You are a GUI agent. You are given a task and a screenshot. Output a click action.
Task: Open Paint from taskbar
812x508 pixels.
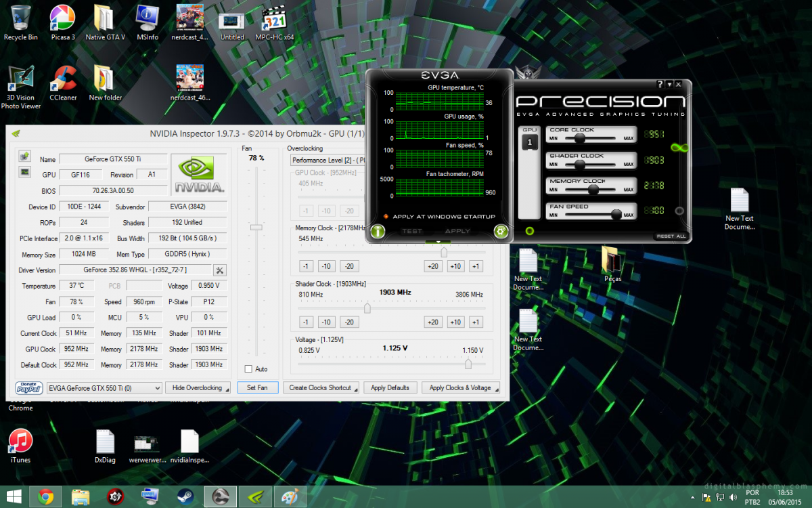pyautogui.click(x=290, y=496)
